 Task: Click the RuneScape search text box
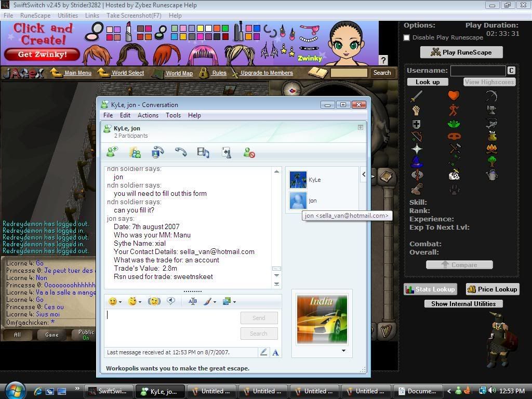pos(349,73)
